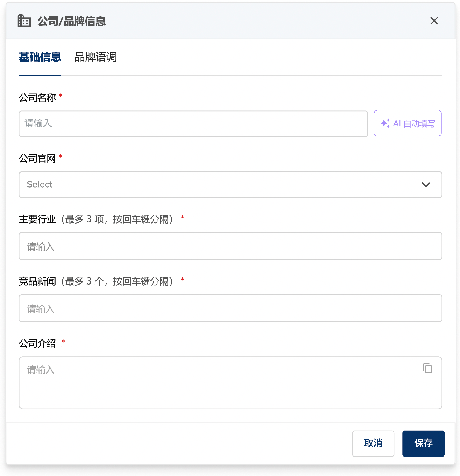The height and width of the screenshot is (476, 460).
Task: Click the AI sparkle icon
Action: pyautogui.click(x=385, y=123)
